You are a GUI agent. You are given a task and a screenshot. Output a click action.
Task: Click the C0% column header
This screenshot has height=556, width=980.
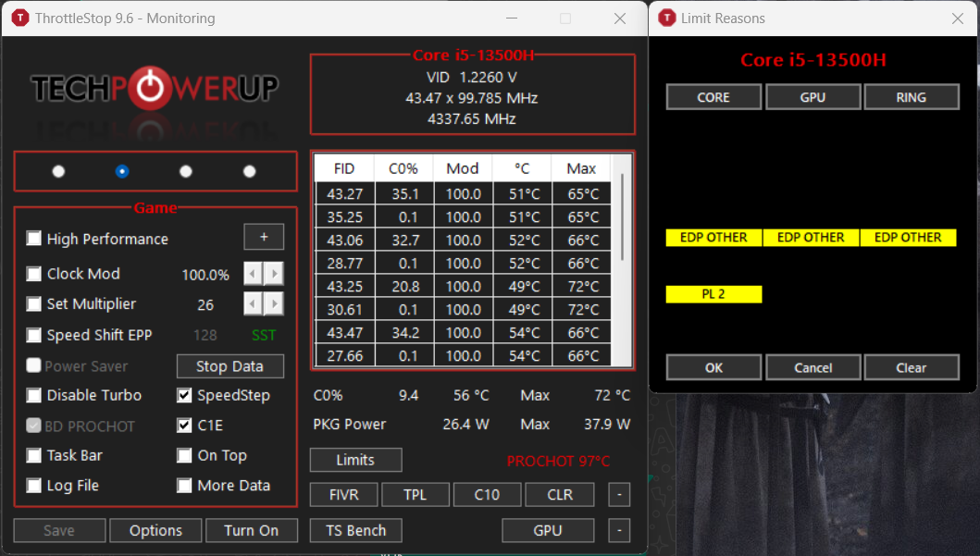click(403, 168)
